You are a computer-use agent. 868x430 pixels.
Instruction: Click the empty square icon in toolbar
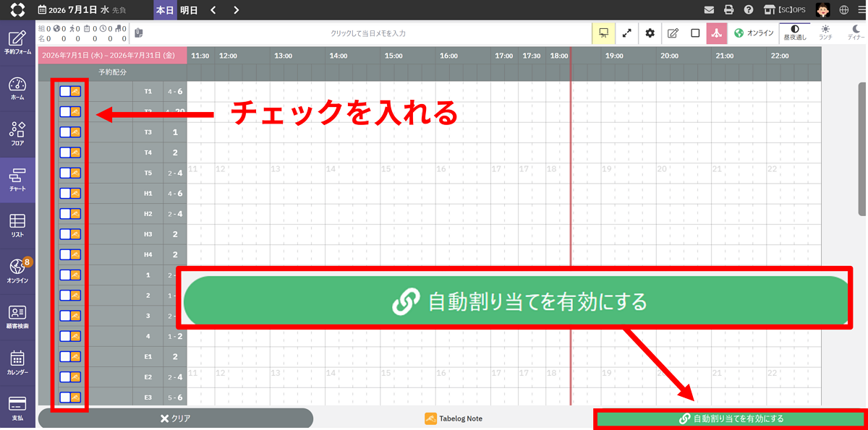click(x=695, y=33)
